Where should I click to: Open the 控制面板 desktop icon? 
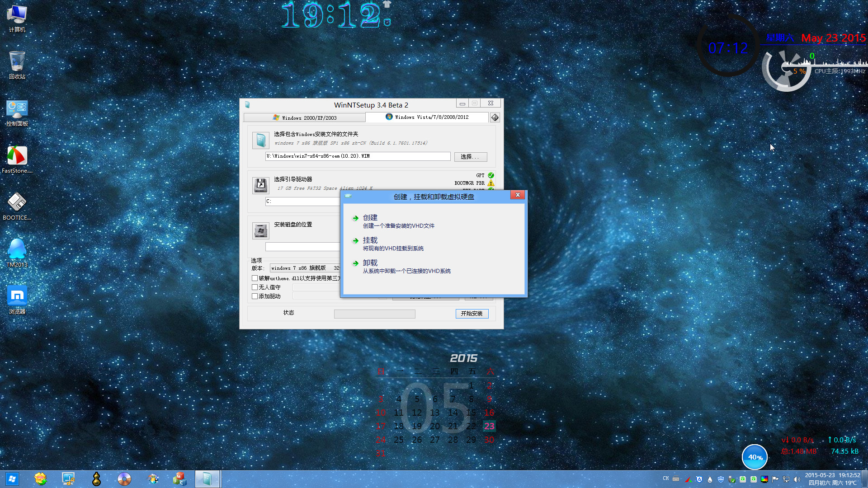click(x=17, y=113)
